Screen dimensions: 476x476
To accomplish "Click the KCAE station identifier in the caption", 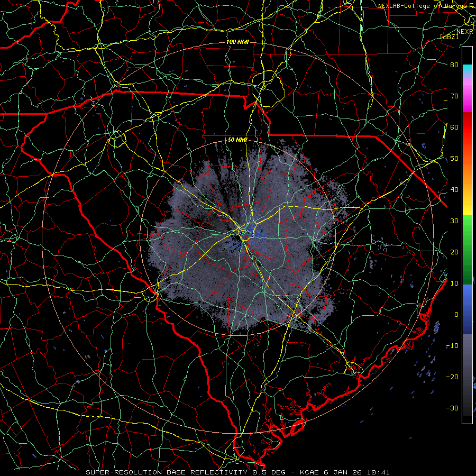I will (x=309, y=472).
